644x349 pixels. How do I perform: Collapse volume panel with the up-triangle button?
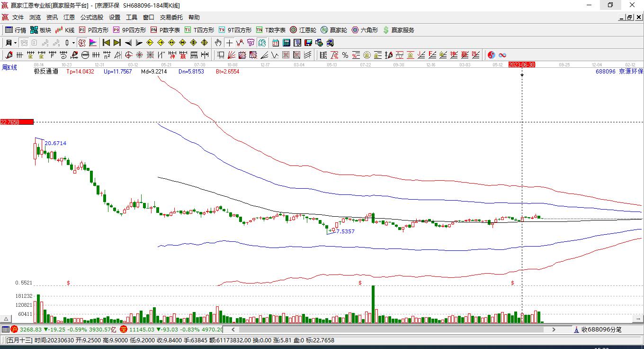click(x=7, y=319)
